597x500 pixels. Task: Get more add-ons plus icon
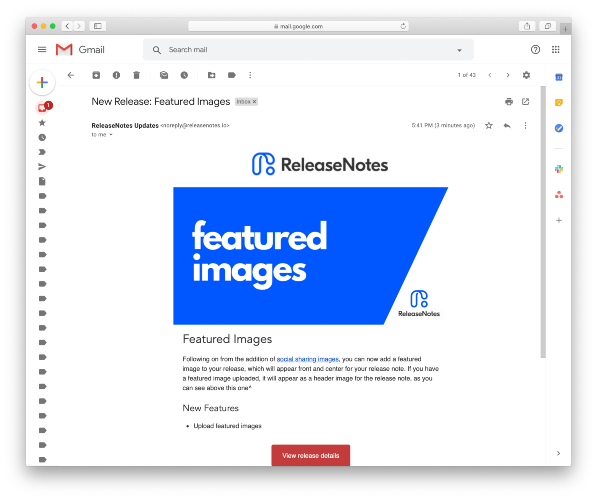tap(559, 220)
